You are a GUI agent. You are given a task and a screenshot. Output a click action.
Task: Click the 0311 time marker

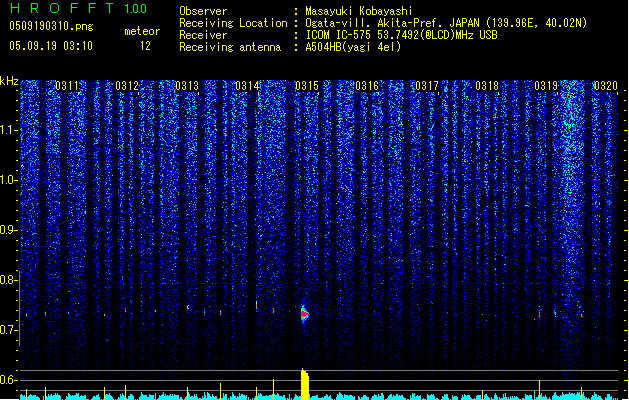(67, 86)
